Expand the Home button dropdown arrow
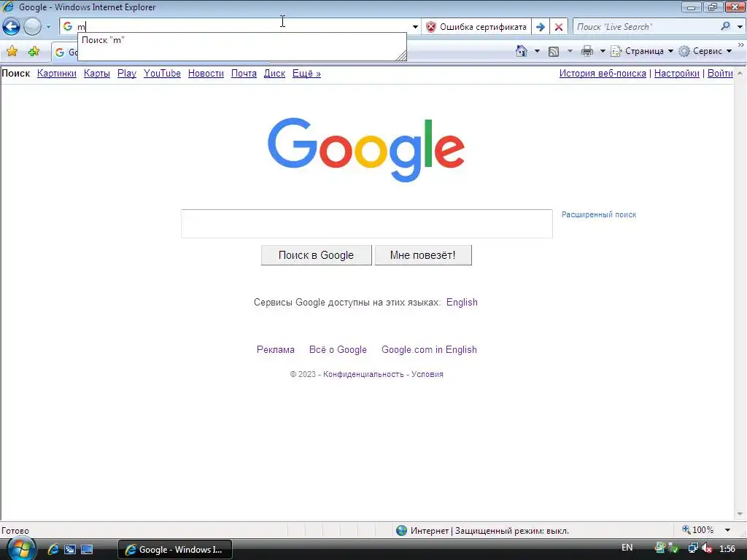747x560 pixels. pos(537,51)
